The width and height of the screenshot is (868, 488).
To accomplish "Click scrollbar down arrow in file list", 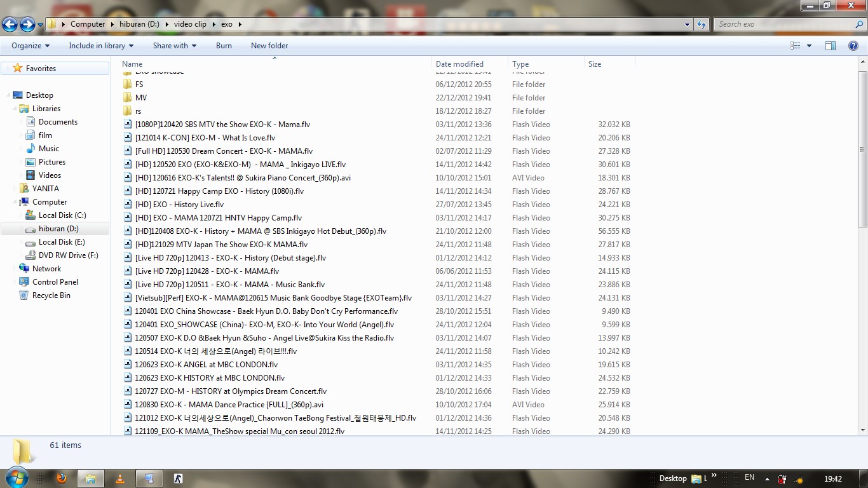I will point(862,430).
